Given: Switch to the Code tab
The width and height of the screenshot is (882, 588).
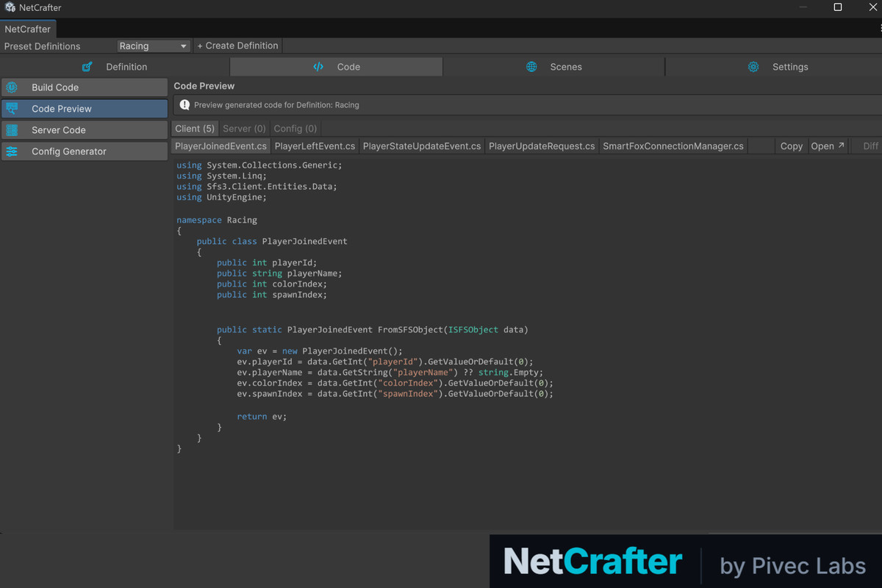Looking at the screenshot, I should click(x=337, y=67).
